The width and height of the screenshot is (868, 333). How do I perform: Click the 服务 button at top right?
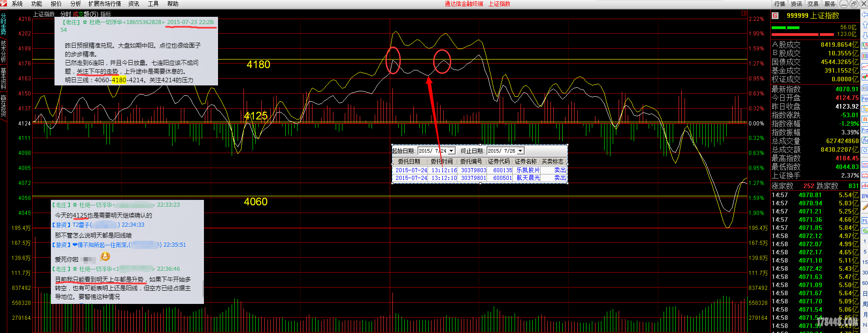(x=830, y=4)
